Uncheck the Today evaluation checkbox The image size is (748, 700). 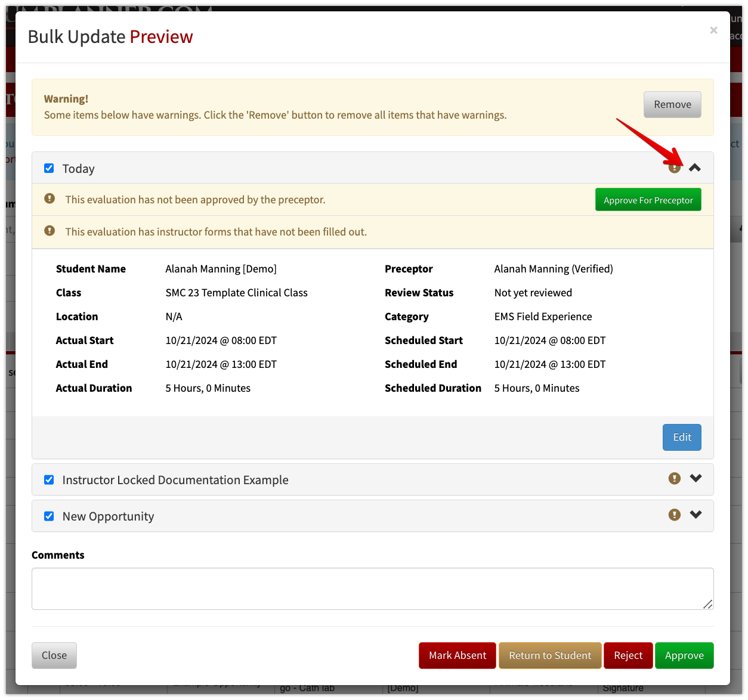coord(49,168)
